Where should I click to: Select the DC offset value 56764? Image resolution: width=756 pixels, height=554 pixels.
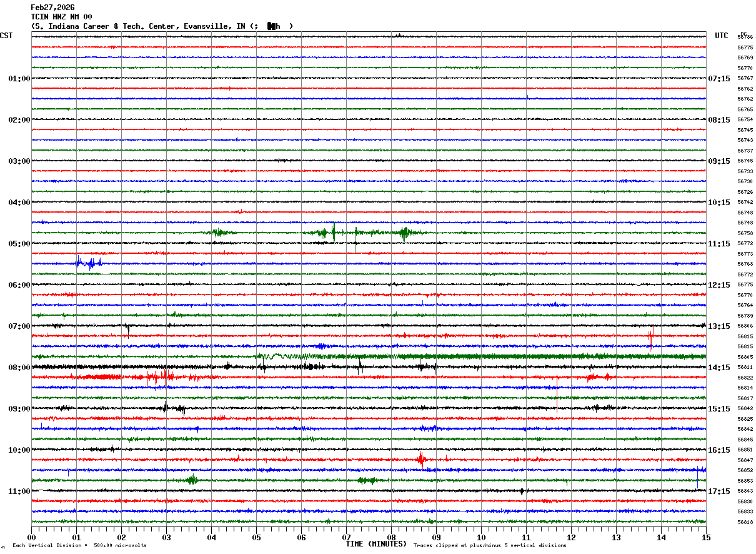745,305
